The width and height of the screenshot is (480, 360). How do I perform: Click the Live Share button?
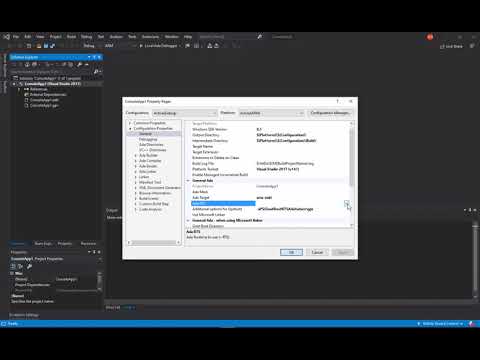(452, 46)
